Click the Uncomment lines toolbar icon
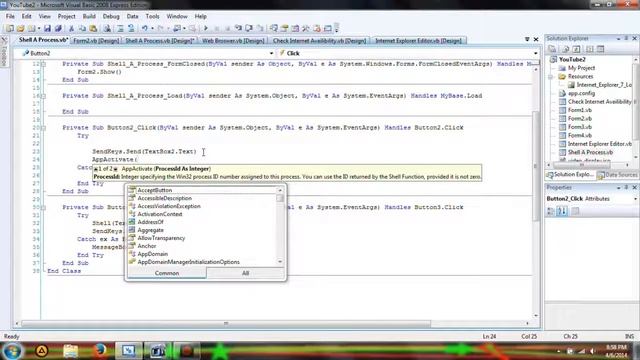The image size is (640, 360). [131, 29]
